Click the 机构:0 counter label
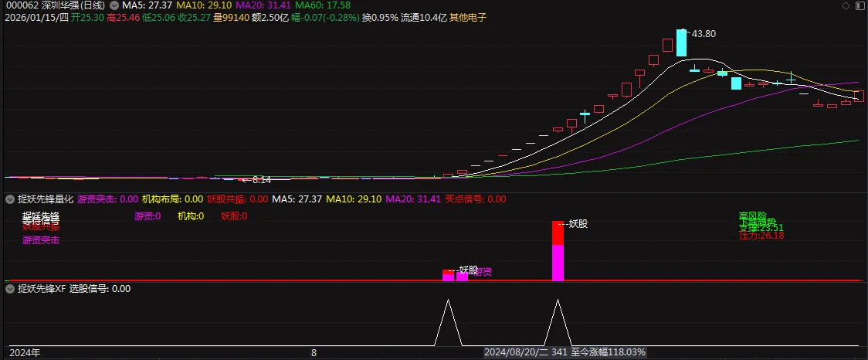The image size is (868, 360). click(x=191, y=216)
